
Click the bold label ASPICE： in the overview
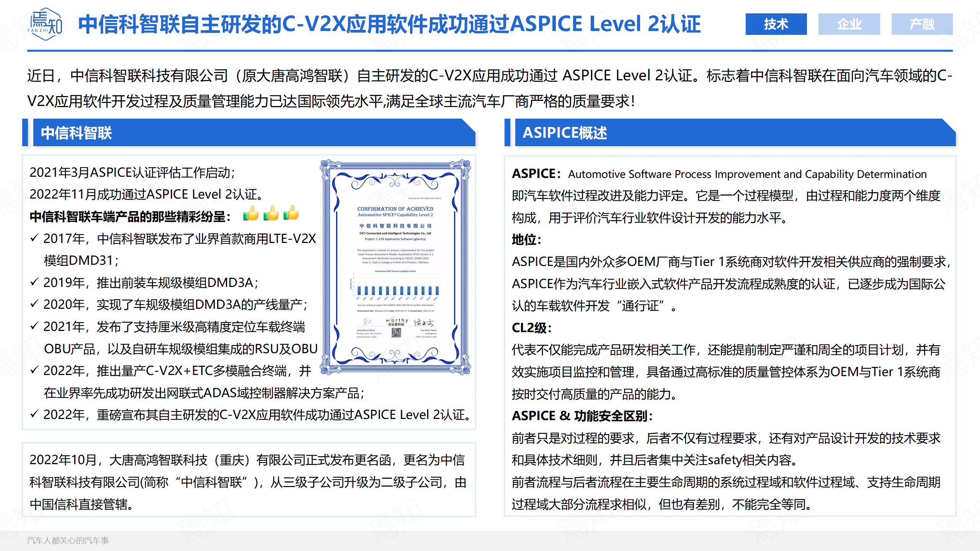click(537, 174)
